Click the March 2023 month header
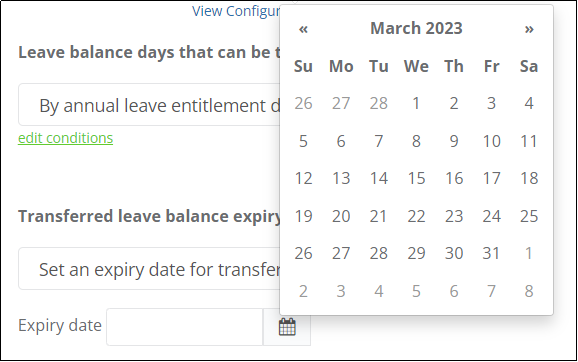578x362 pixels. pos(416,28)
